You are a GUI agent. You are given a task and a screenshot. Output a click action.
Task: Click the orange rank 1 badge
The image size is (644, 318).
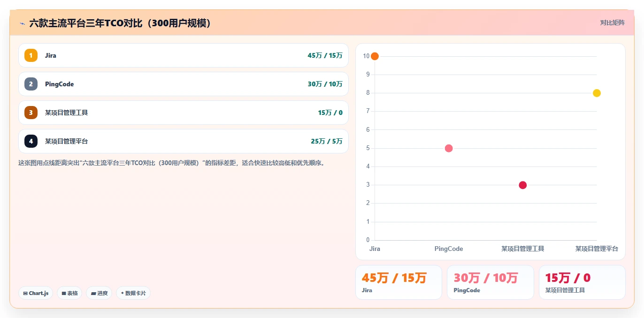point(31,55)
